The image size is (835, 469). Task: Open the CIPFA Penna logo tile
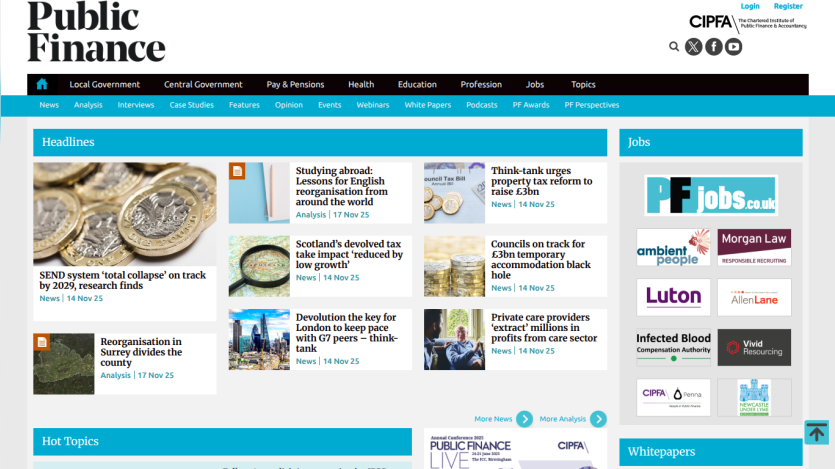[x=673, y=397]
